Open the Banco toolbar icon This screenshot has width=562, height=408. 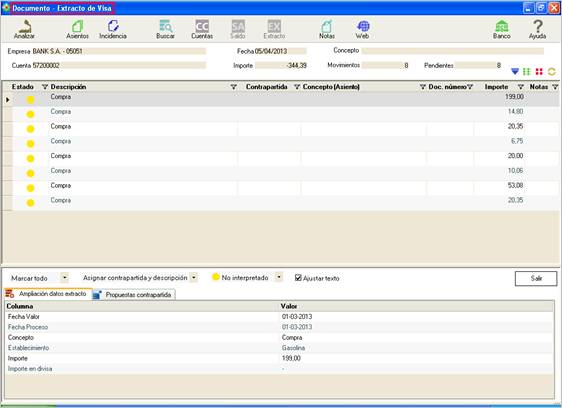(x=501, y=29)
